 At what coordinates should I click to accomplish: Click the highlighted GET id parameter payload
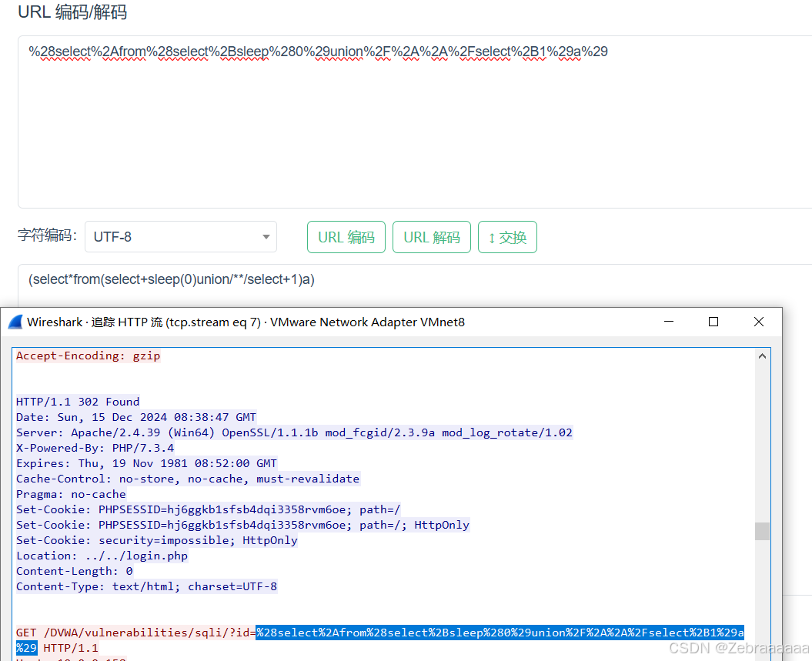tap(500, 633)
